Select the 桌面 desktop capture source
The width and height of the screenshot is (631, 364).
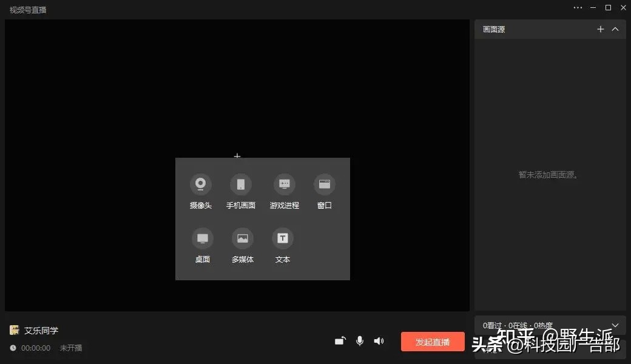(x=202, y=238)
